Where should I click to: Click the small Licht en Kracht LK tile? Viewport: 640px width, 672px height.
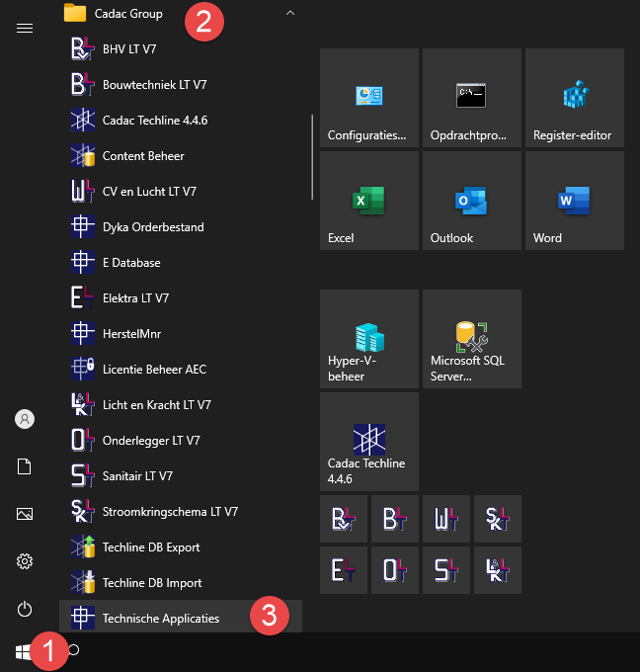click(x=498, y=570)
